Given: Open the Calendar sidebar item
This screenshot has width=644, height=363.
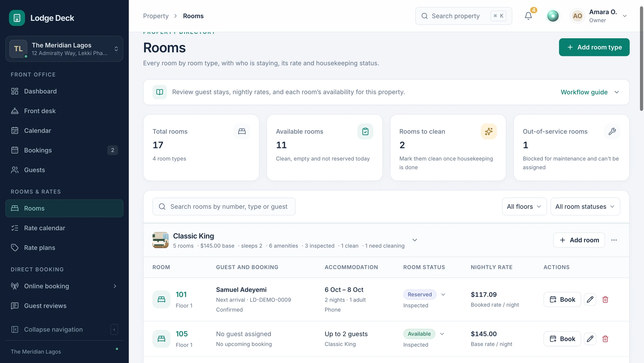Looking at the screenshot, I should 64,131.
